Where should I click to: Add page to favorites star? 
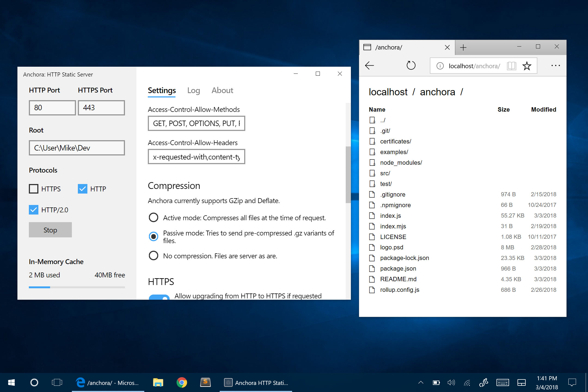click(527, 66)
